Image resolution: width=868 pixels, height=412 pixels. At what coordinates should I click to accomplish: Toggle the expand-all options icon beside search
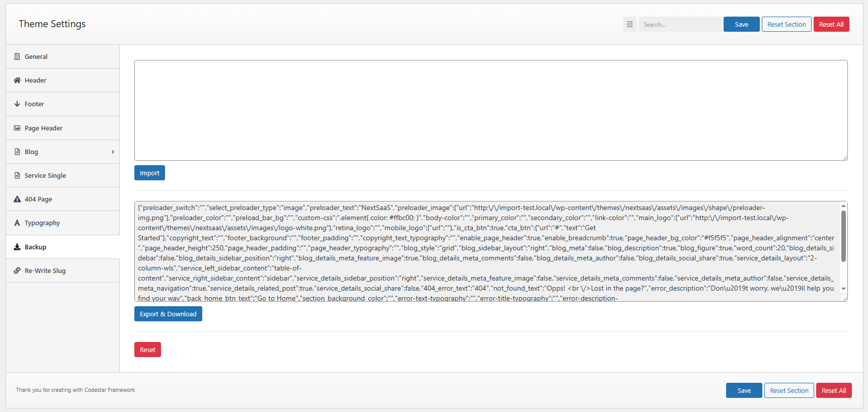(x=629, y=24)
